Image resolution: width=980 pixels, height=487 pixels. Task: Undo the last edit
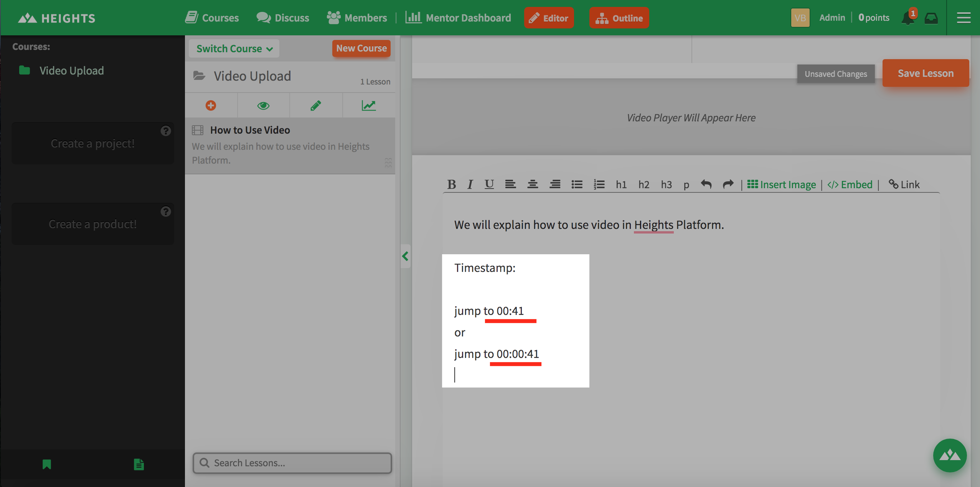click(x=706, y=185)
